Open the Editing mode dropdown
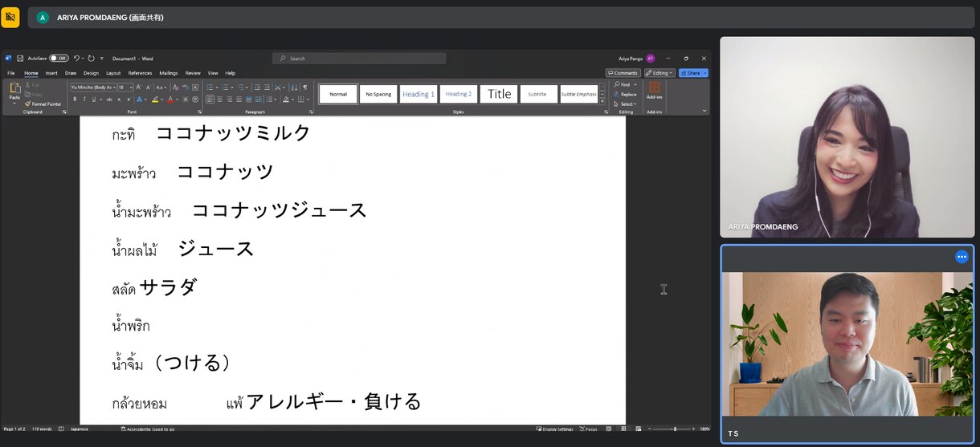Image resolution: width=980 pixels, height=447 pixels. [659, 73]
